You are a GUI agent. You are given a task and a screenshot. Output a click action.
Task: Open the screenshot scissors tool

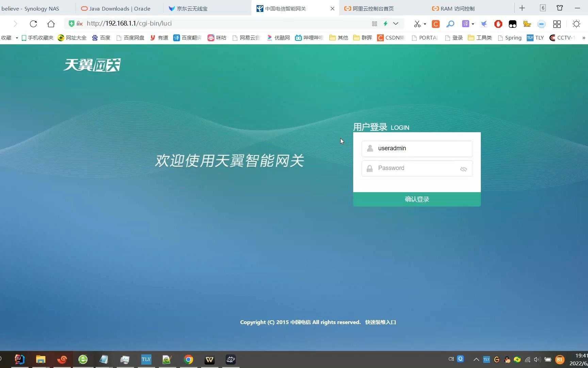(418, 24)
